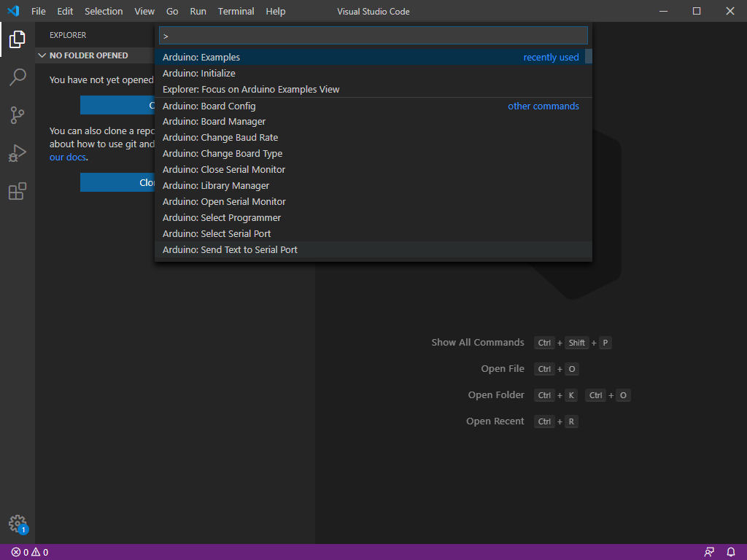The image size is (747, 560).
Task: Click the errors and warnings status indicator
Action: point(29,553)
